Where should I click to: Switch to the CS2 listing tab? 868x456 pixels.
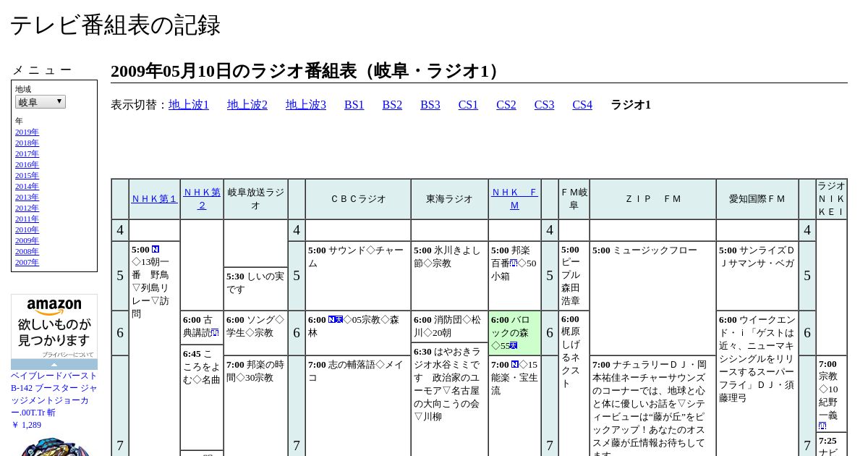coord(506,105)
